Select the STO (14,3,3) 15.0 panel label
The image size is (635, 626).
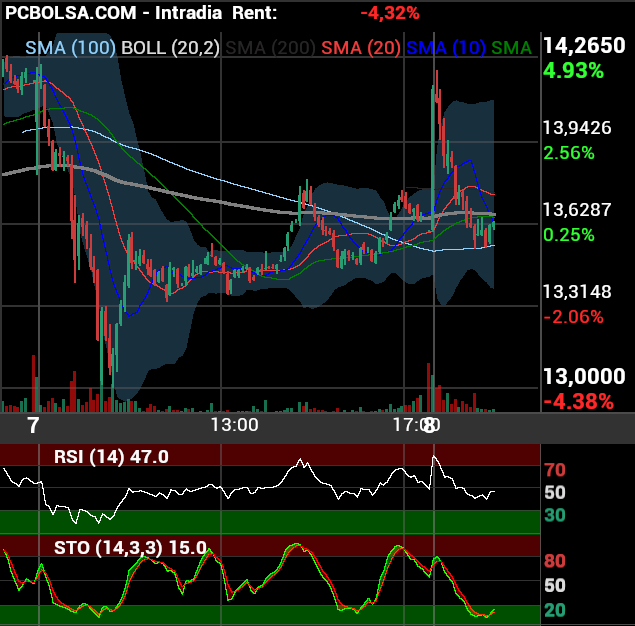coord(130,548)
